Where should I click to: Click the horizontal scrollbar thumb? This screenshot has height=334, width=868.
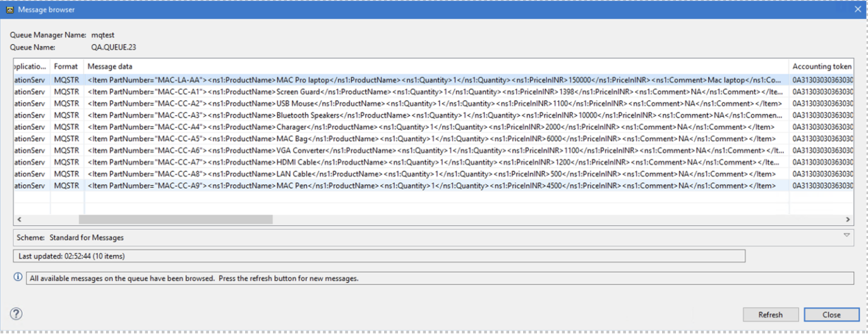click(176, 220)
